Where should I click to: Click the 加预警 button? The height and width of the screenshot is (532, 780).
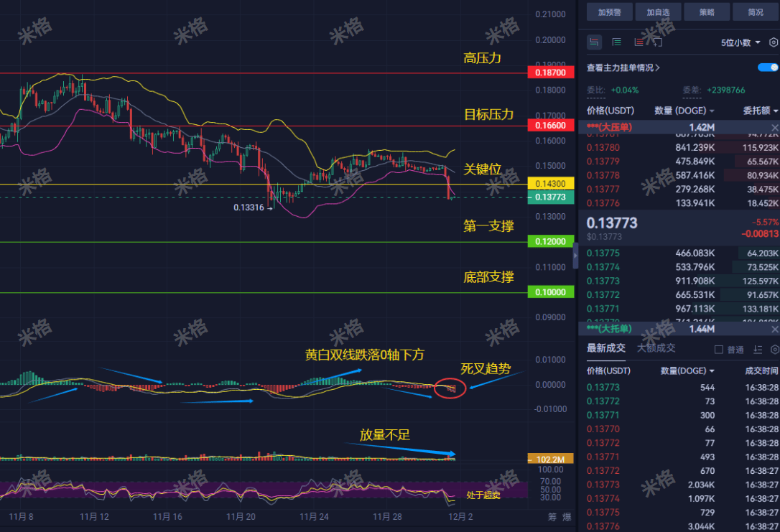609,12
